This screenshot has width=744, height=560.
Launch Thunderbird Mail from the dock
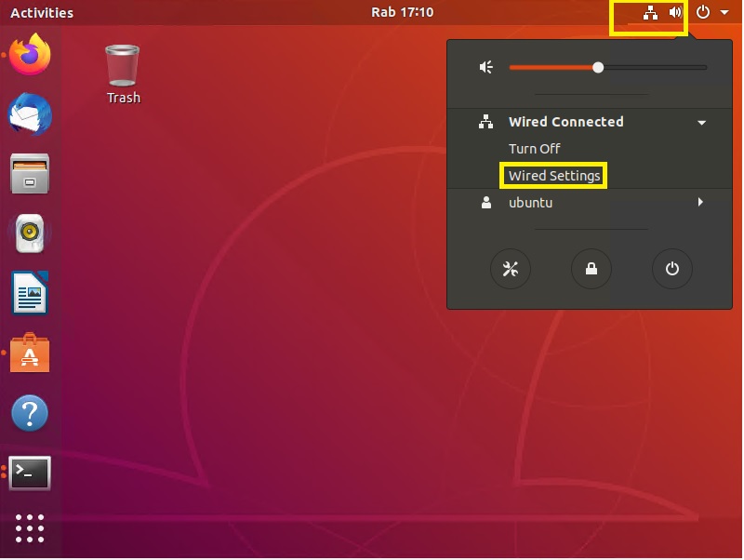tap(30, 115)
